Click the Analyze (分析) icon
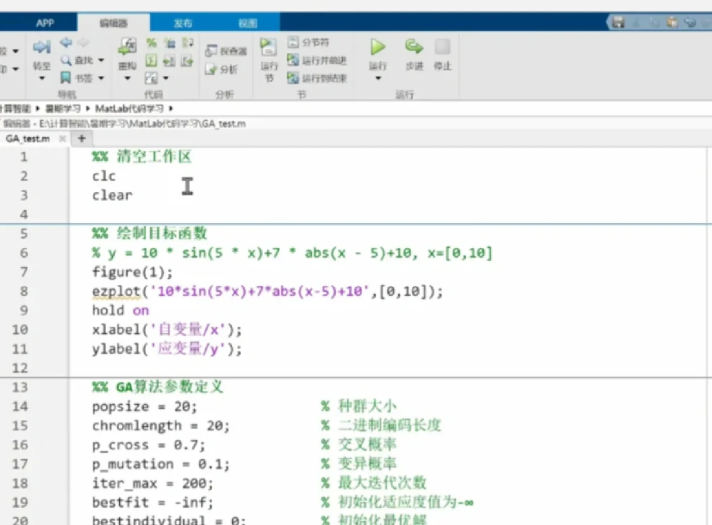The image size is (712, 525). coord(222,69)
